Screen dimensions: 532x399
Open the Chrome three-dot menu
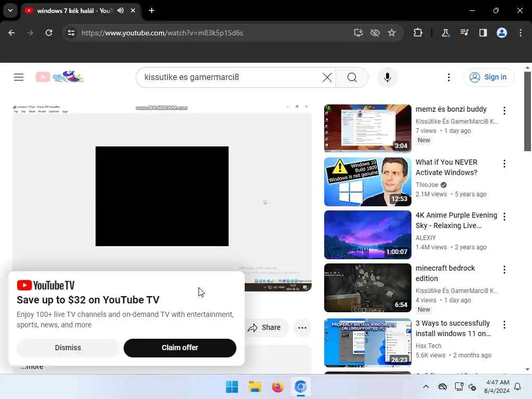(x=521, y=33)
